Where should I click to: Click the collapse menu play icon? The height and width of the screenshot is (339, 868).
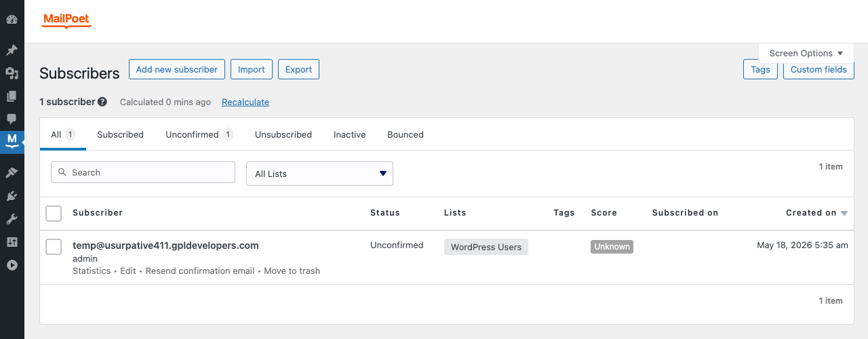[12, 265]
